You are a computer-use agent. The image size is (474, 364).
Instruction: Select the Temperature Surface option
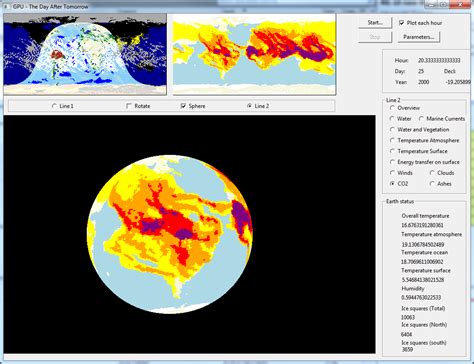tap(392, 151)
